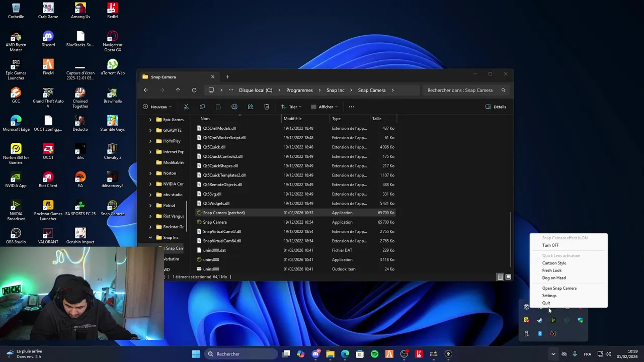Image resolution: width=644 pixels, height=362 pixels.
Task: Click Snap Inc in the breadcrumb path
Action: pos(335,90)
